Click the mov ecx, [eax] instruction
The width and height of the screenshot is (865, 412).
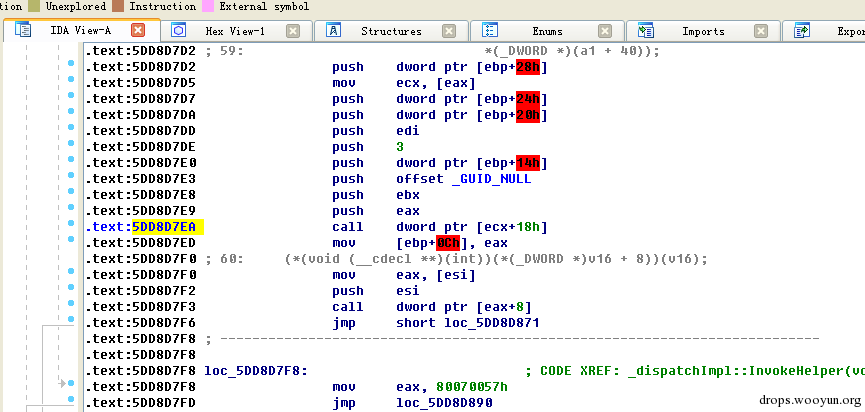coord(403,83)
